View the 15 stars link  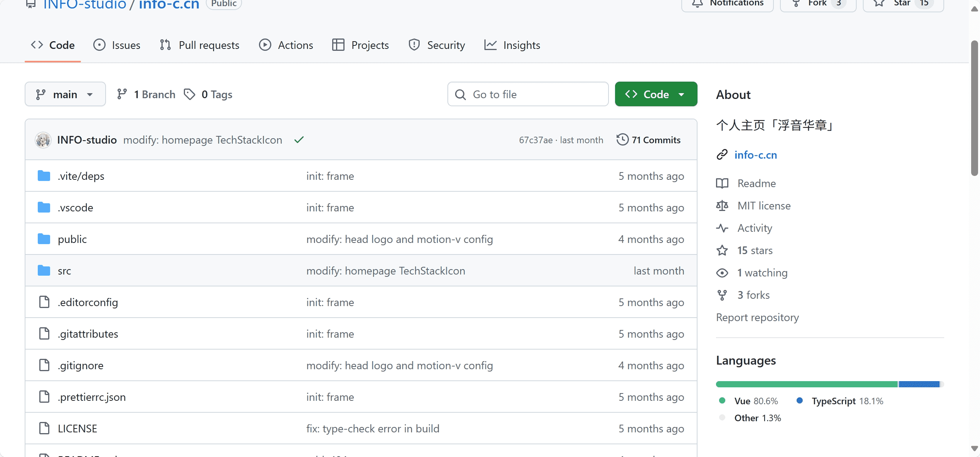tap(755, 250)
